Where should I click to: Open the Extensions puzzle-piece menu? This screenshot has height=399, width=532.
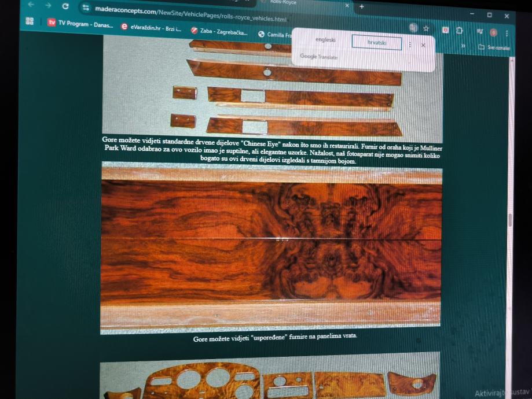coord(459,31)
